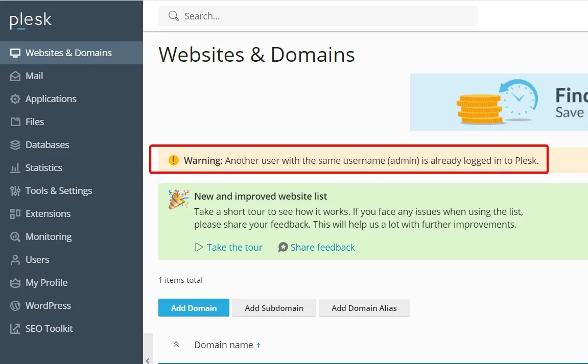Viewport: 588px width, 364px height.
Task: Click the Mail envelope icon
Action: [15, 76]
